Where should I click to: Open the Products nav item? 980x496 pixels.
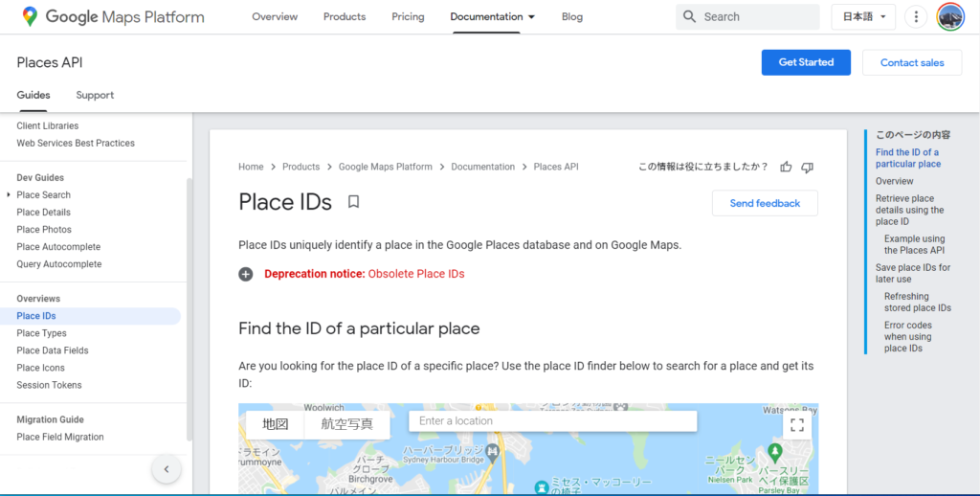coord(345,17)
